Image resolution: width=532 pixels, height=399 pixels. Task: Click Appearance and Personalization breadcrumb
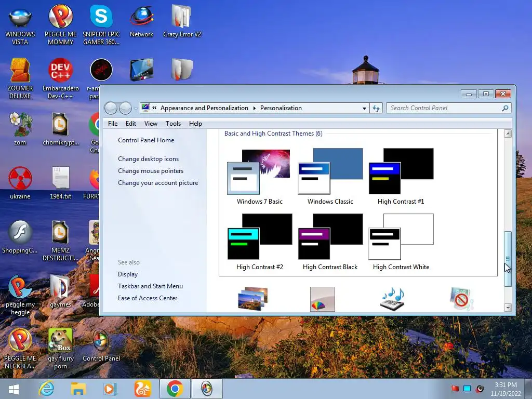[204, 108]
